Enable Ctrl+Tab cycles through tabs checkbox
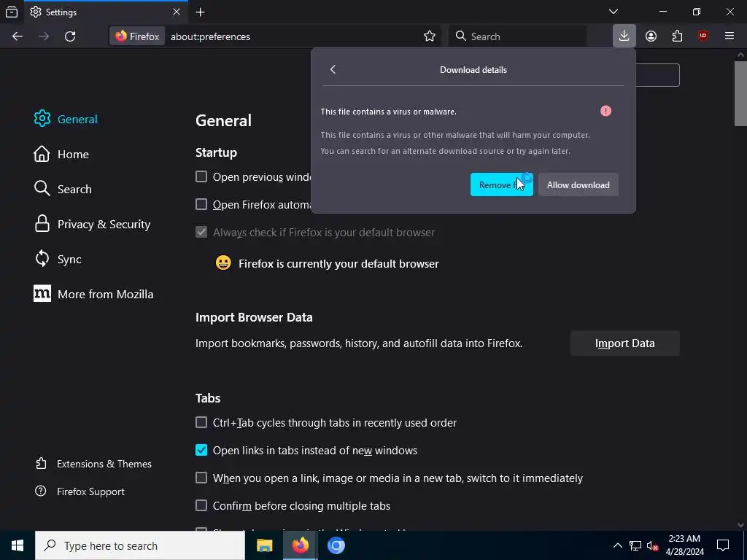This screenshot has width=747, height=560. [201, 422]
